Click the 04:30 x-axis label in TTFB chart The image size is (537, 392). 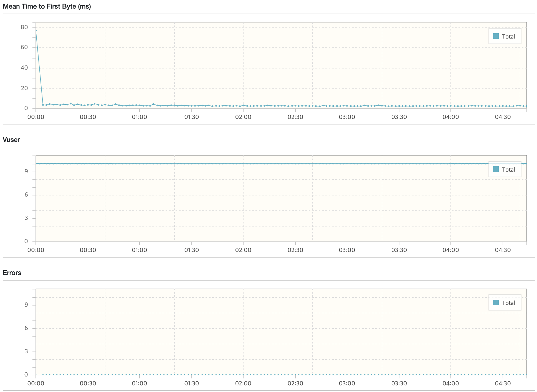tap(503, 117)
